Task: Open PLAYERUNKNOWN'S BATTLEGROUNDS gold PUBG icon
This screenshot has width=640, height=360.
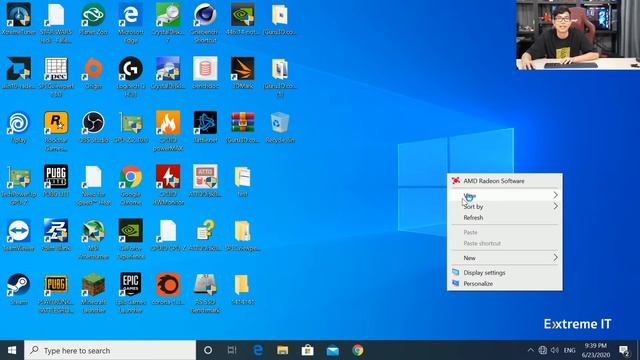Action: click(x=56, y=292)
